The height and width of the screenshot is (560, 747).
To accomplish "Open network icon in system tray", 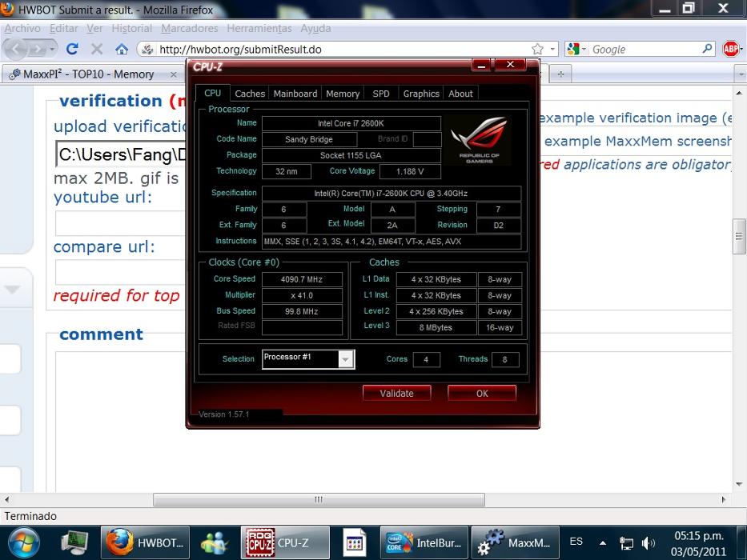I will point(626,543).
